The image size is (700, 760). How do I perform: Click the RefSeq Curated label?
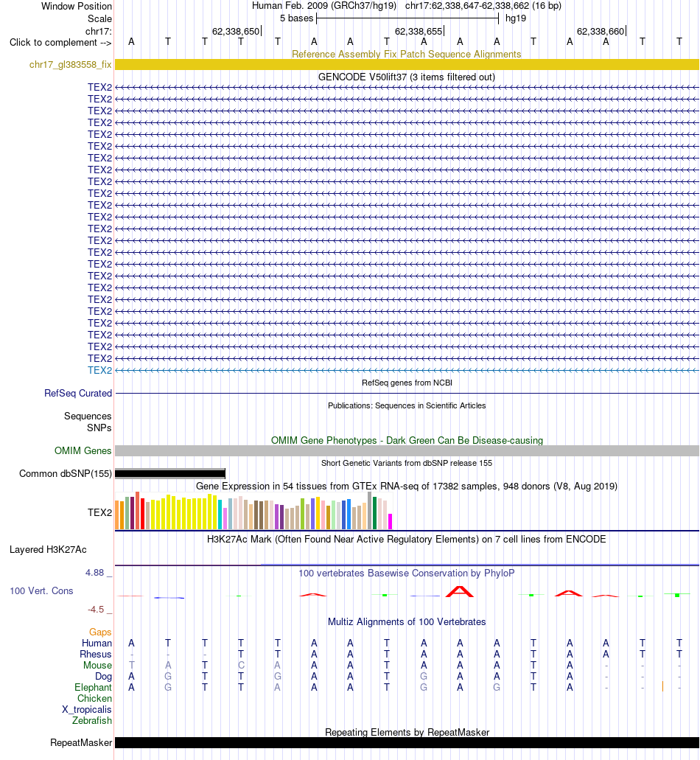78,393
